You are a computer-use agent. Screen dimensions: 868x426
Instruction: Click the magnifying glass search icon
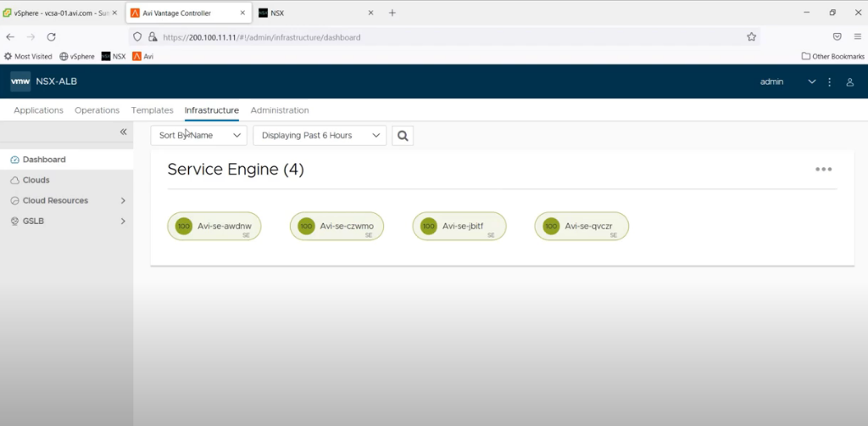pyautogui.click(x=402, y=136)
